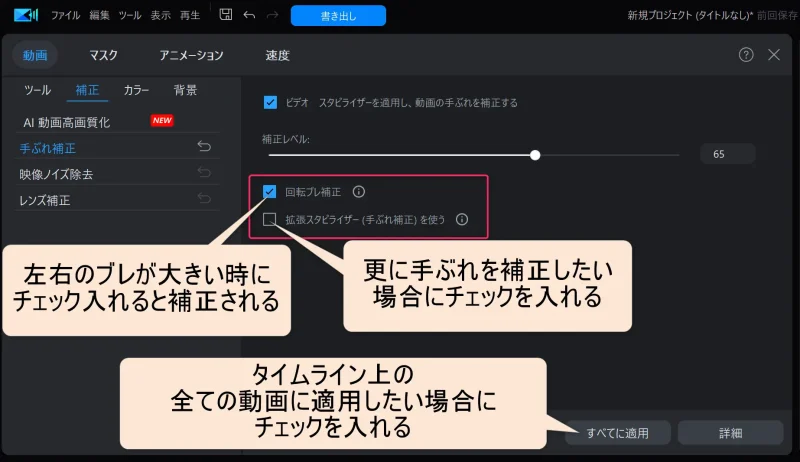Select the 補正 sub-tab
800x462 pixels.
[x=87, y=90]
